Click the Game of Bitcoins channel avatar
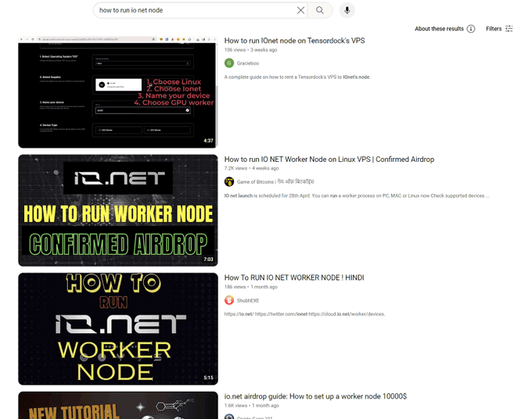This screenshot has height=419, width=532. click(229, 181)
